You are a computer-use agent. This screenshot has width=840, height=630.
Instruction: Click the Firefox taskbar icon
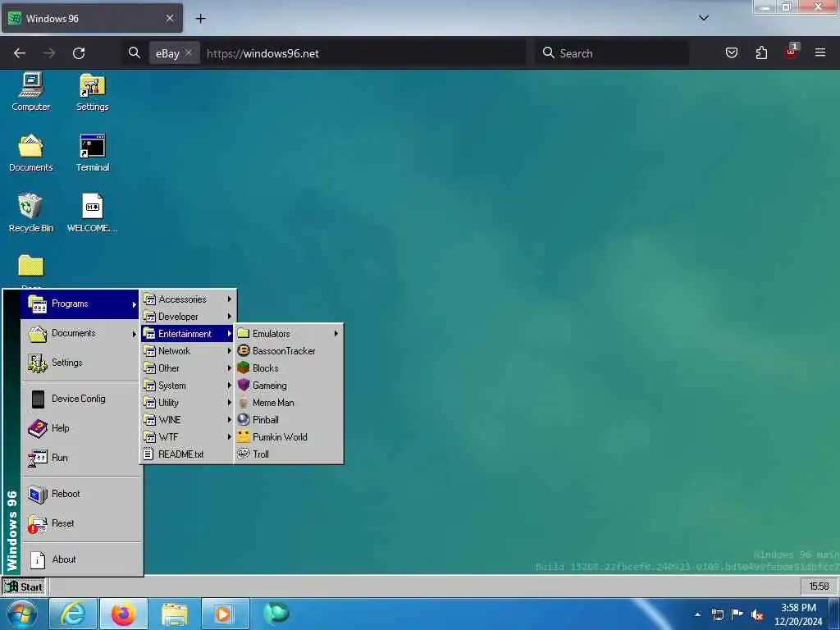pyautogui.click(x=124, y=614)
